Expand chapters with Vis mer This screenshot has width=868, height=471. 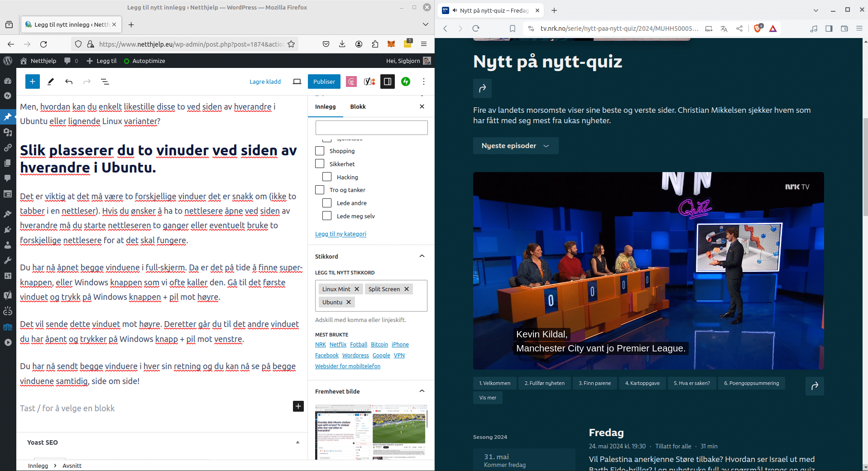coord(488,398)
